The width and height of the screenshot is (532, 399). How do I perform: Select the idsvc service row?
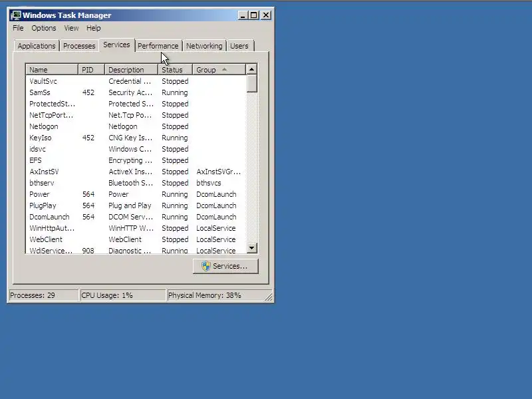click(x=136, y=149)
